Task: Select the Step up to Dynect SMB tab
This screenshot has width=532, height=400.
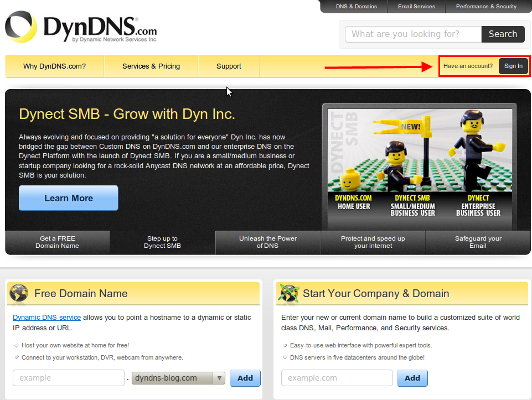Action: [x=163, y=242]
